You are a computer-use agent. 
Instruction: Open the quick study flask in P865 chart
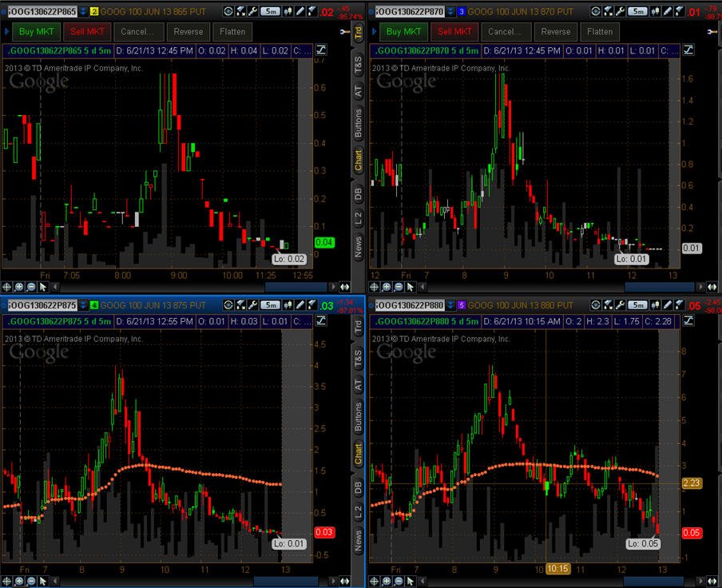(x=311, y=11)
